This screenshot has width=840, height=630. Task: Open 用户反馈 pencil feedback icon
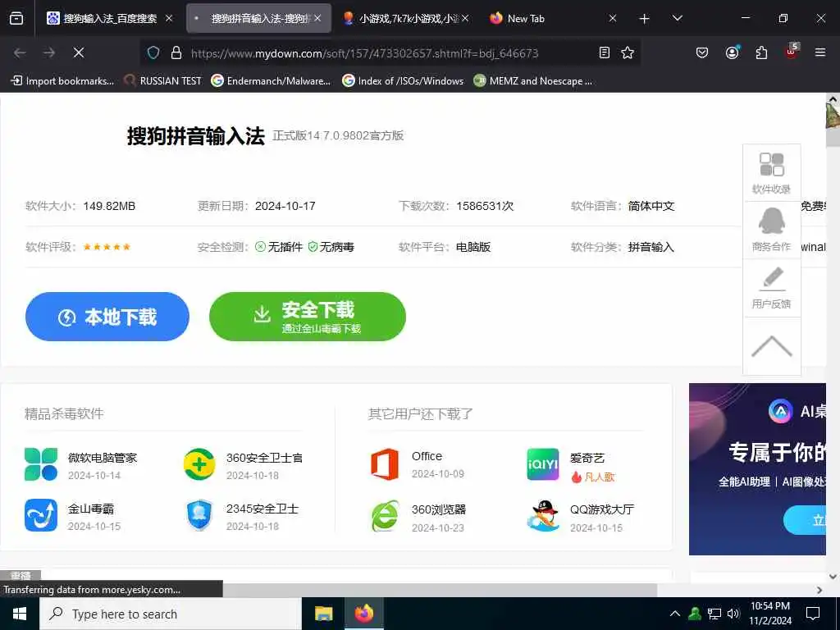771,288
